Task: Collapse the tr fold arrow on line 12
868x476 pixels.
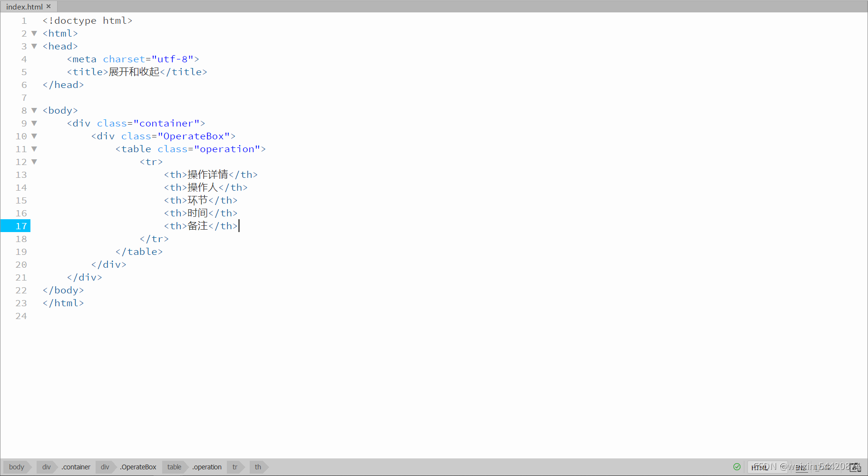Action: coord(34,162)
